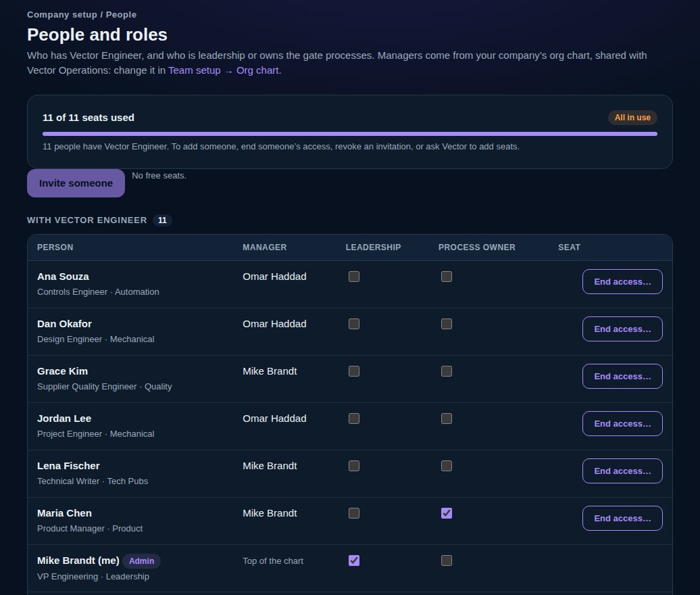The height and width of the screenshot is (595, 700).
Task: Click the Invite someone button
Action: (x=76, y=183)
